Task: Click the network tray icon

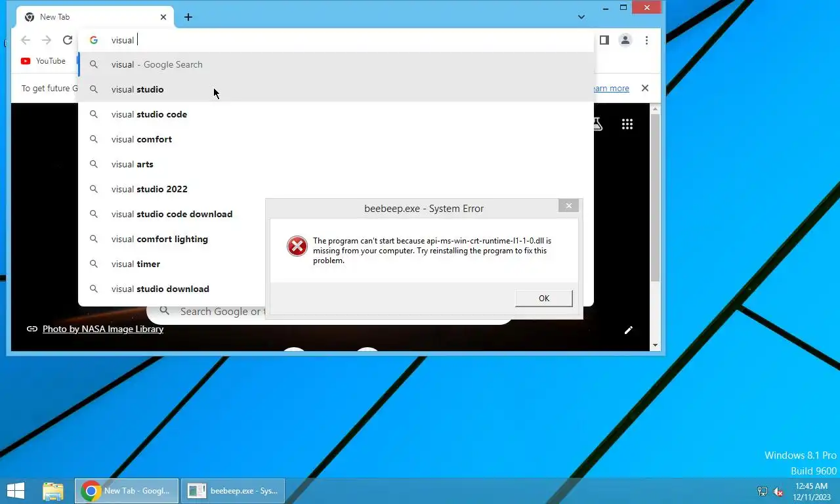Action: [x=763, y=492]
